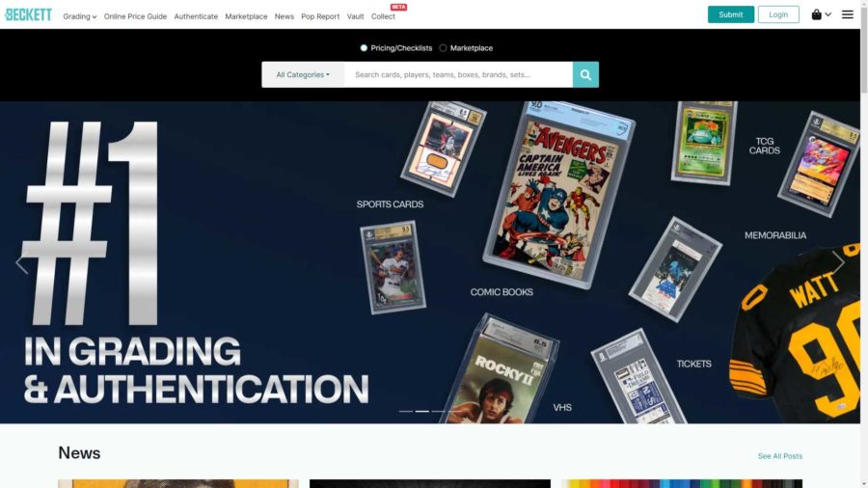Open the See All Posts link

coord(779,456)
